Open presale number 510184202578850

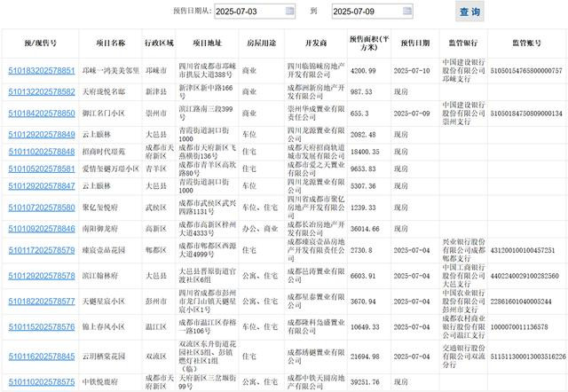pyautogui.click(x=42, y=114)
